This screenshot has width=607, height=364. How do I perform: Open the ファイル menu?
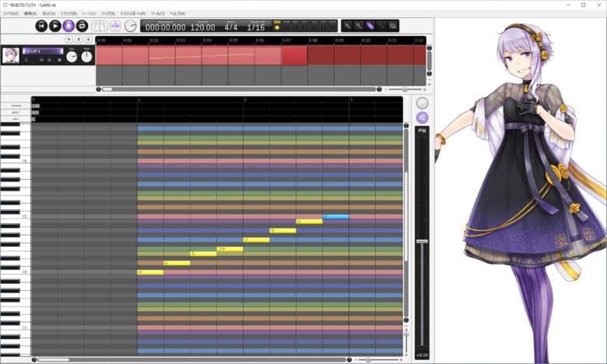tap(11, 13)
